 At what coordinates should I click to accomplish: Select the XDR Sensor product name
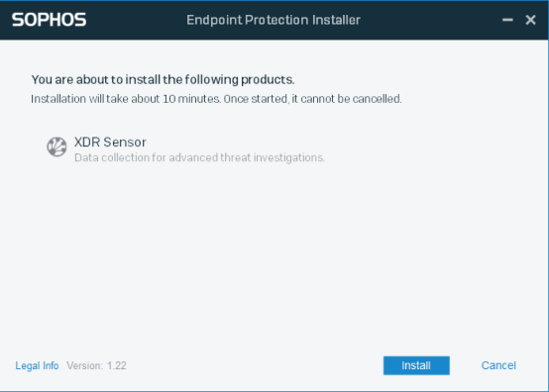(x=110, y=142)
